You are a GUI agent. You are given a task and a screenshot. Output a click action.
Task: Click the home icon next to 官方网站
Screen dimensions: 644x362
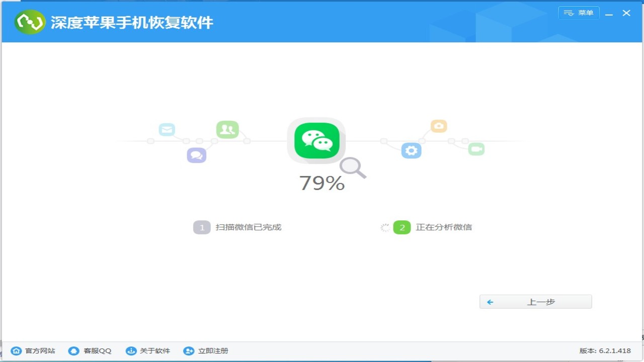point(16,350)
